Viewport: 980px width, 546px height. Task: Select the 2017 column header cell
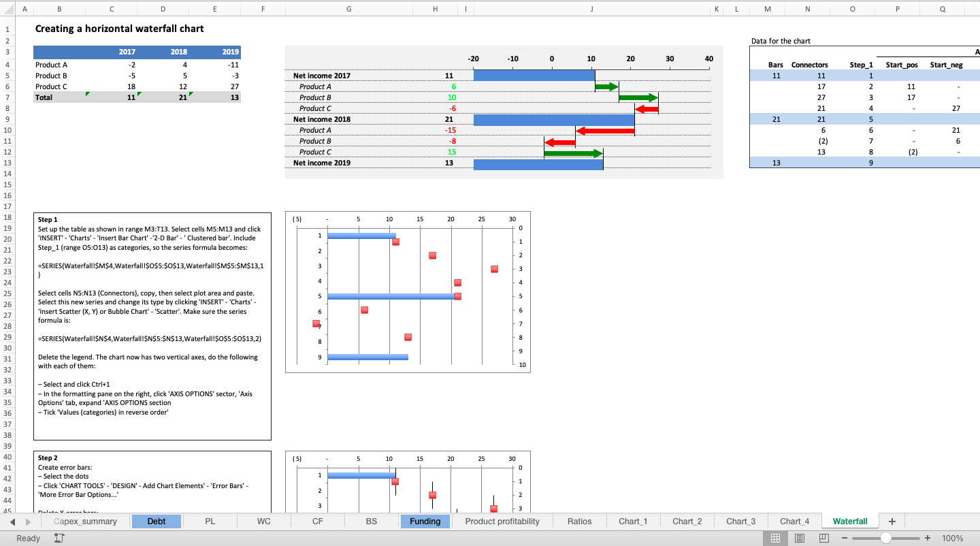coord(111,52)
